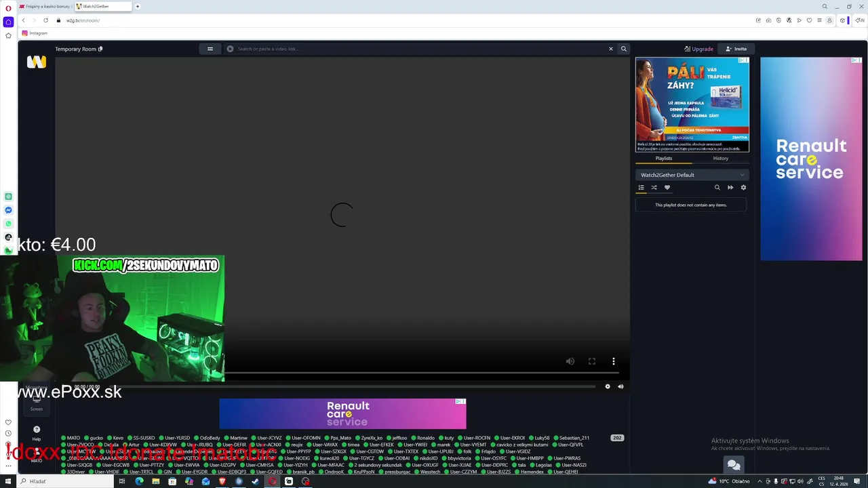Open the chat bubble button
868x488 pixels.
[x=733, y=465]
